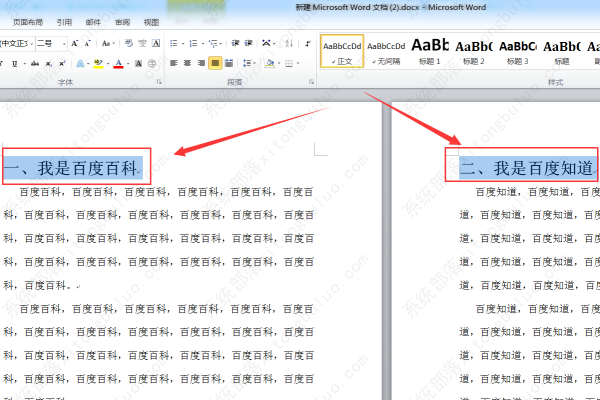Toggle Subscript formatting
600x400 pixels.
coord(49,64)
